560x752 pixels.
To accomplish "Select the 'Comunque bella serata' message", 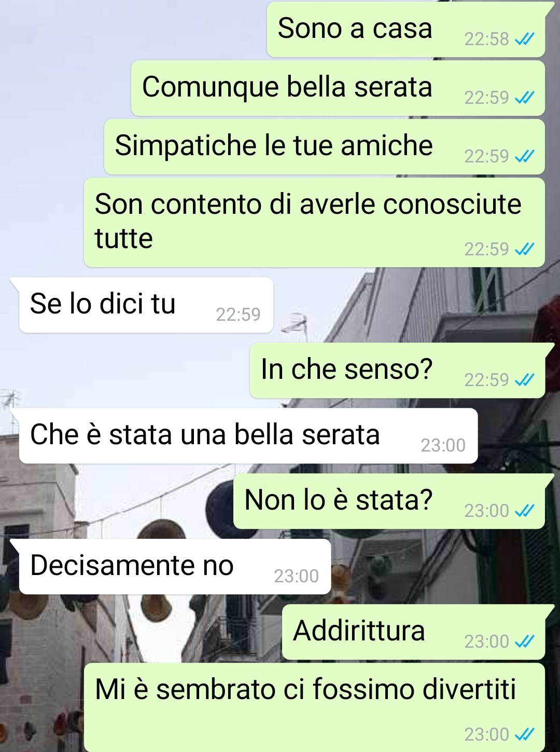I will 338,88.
